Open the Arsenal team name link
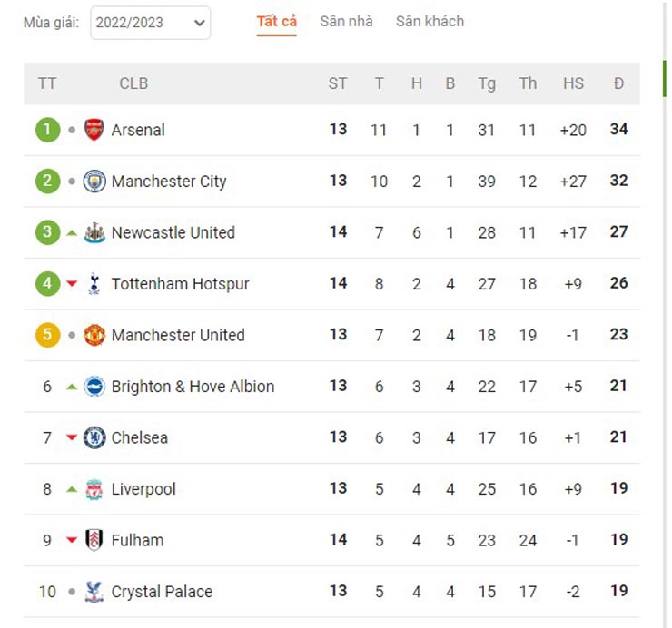The height and width of the screenshot is (628, 672). [138, 130]
